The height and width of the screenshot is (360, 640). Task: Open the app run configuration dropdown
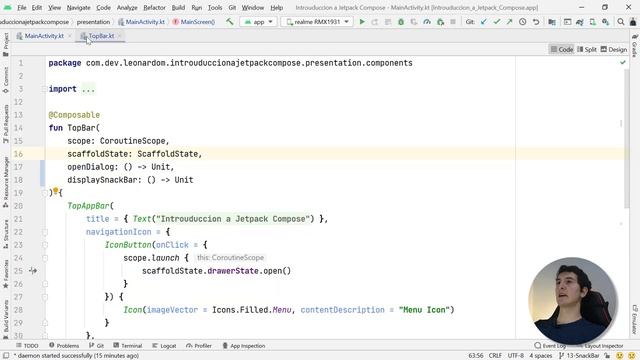click(x=258, y=22)
